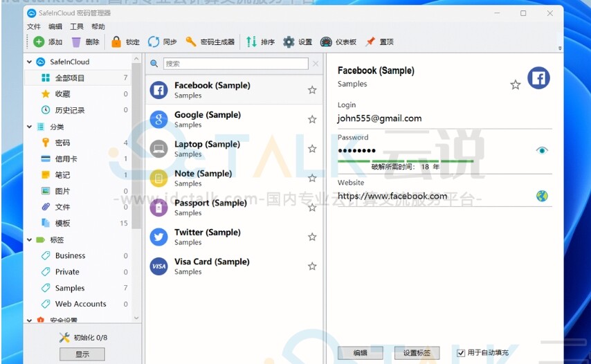Select Visa Card (Sample) entry

pos(234,266)
